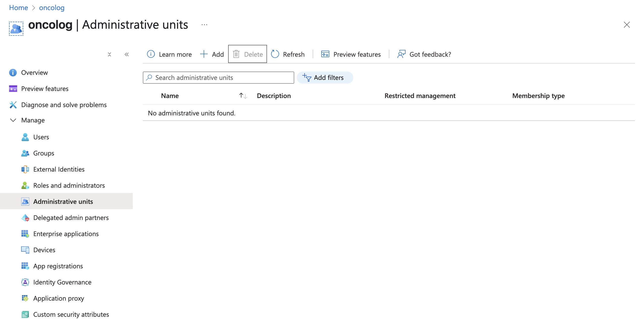Screen dimensions: 644x319
Task: Click the External Identities icon
Action: [x=25, y=169]
